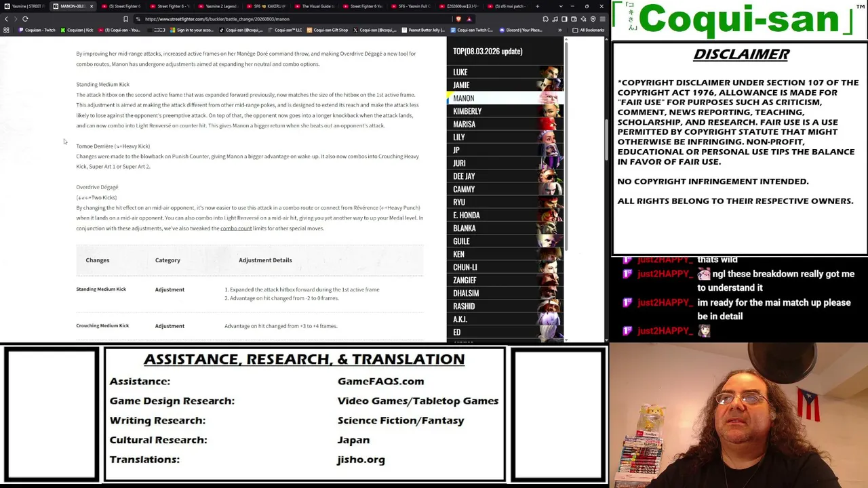Viewport: 868px width, 488px height.
Task: Reload the page with the refresh icon
Action: click(x=25, y=19)
